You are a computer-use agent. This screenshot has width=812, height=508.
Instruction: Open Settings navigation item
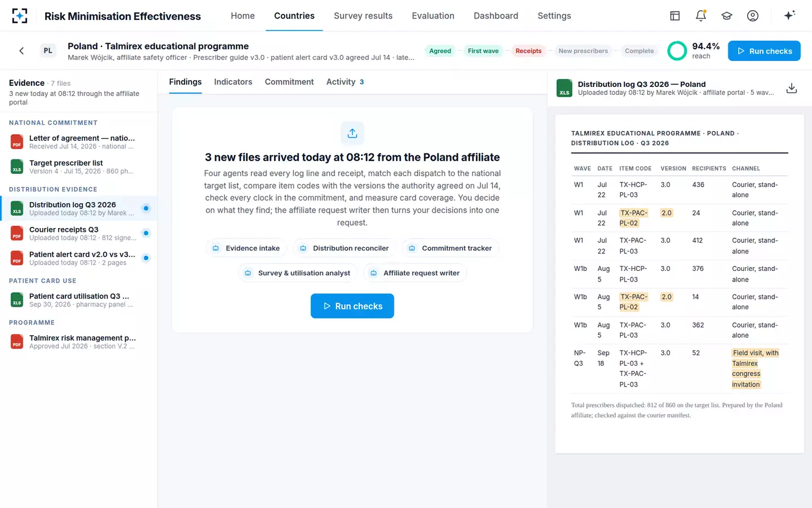pyautogui.click(x=554, y=16)
